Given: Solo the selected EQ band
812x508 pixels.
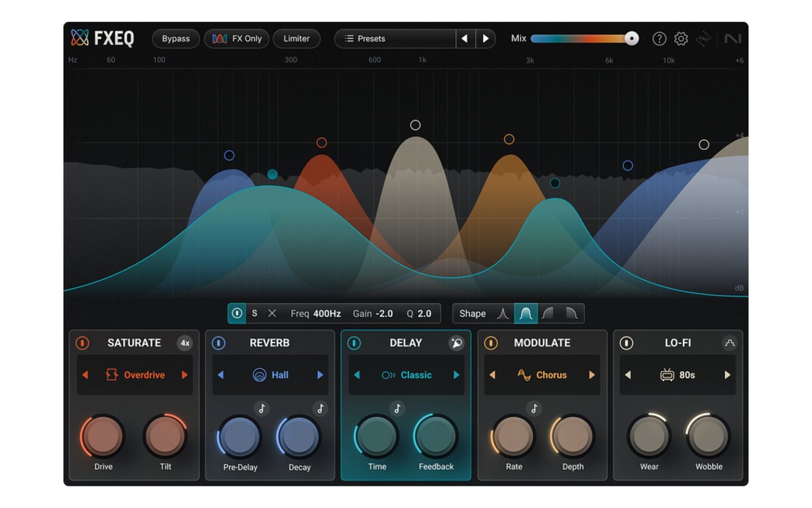Looking at the screenshot, I should point(254,313).
